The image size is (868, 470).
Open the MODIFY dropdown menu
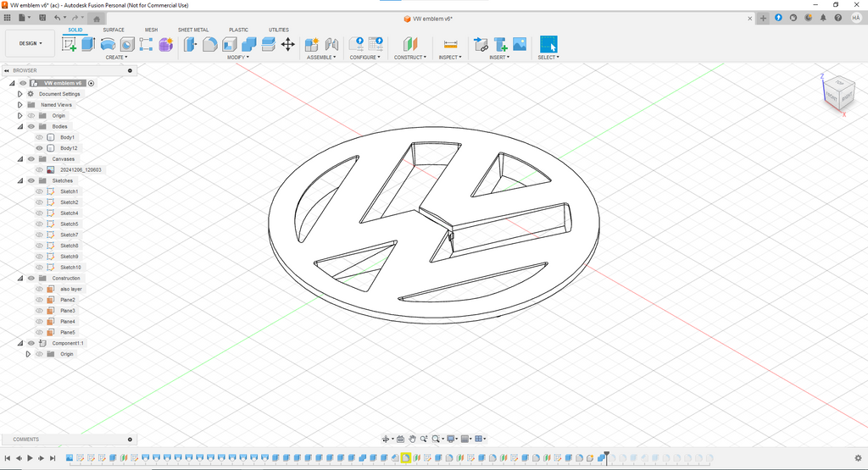[x=238, y=58]
